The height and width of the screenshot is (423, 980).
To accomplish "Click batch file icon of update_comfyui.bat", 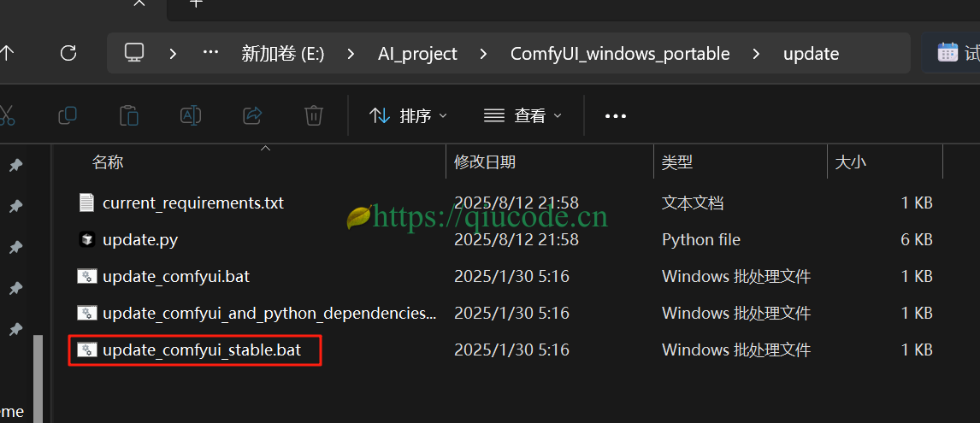I will coord(86,276).
